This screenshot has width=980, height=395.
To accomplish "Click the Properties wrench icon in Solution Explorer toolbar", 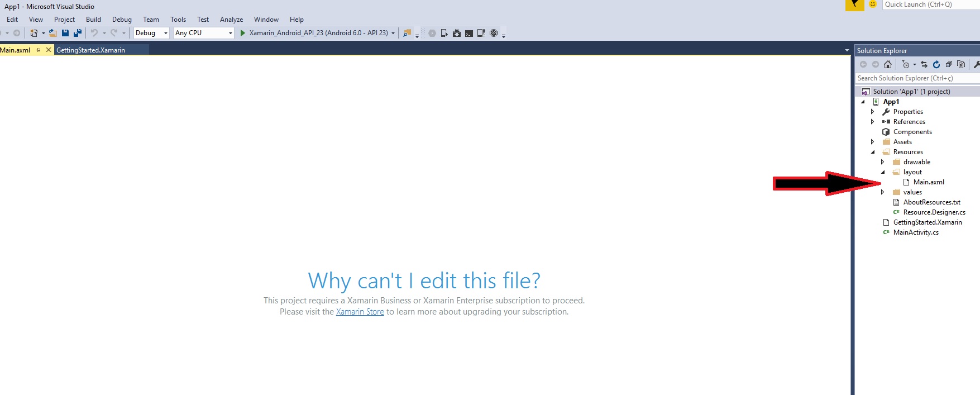I will tap(977, 64).
